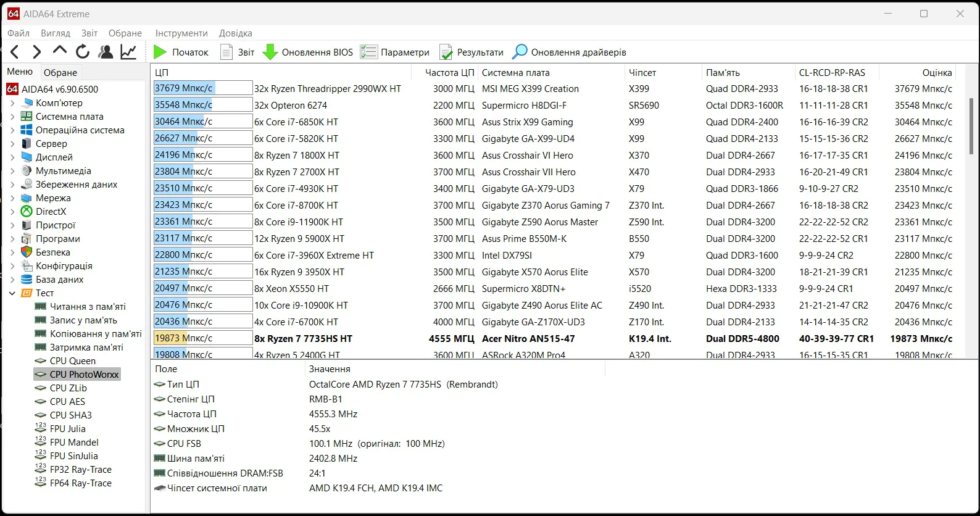Sort by the CL-RCD-RP-RAS column header

pos(836,72)
